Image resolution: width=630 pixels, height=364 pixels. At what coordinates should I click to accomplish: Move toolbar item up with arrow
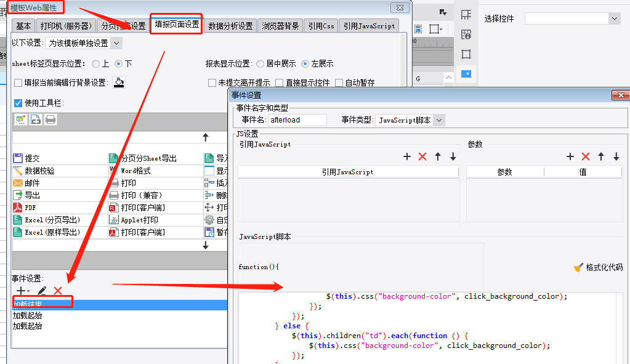206,137
